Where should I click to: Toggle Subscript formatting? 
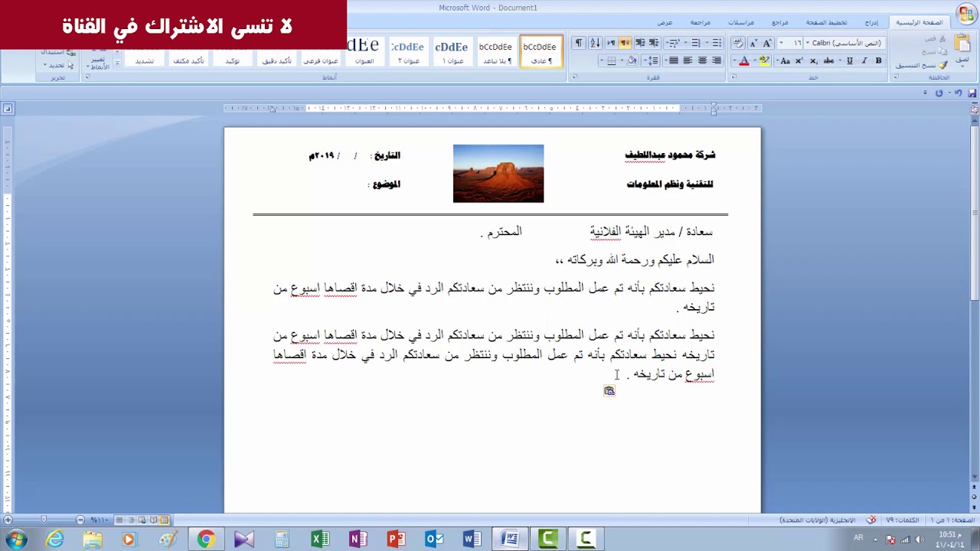coord(814,60)
